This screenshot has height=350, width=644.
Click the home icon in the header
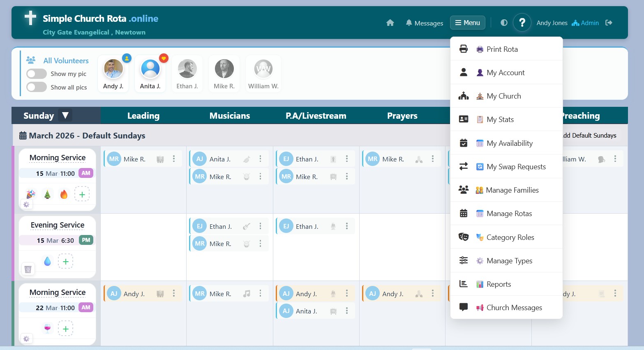[390, 23]
